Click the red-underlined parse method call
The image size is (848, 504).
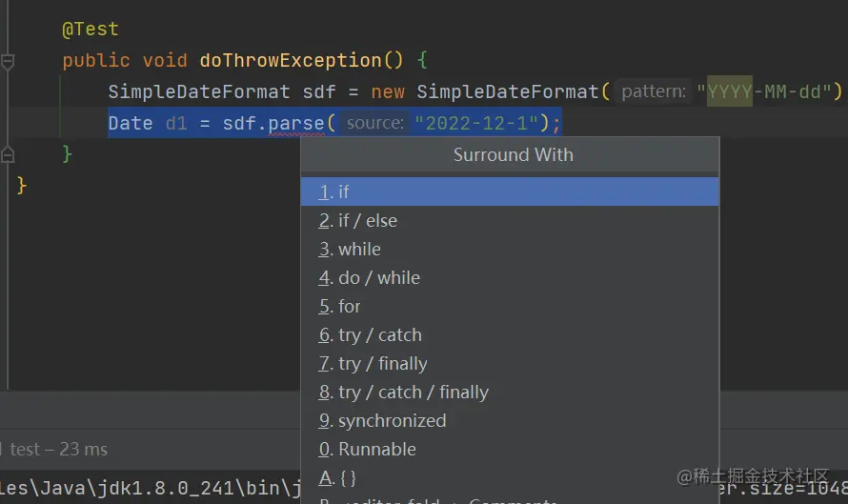(295, 124)
